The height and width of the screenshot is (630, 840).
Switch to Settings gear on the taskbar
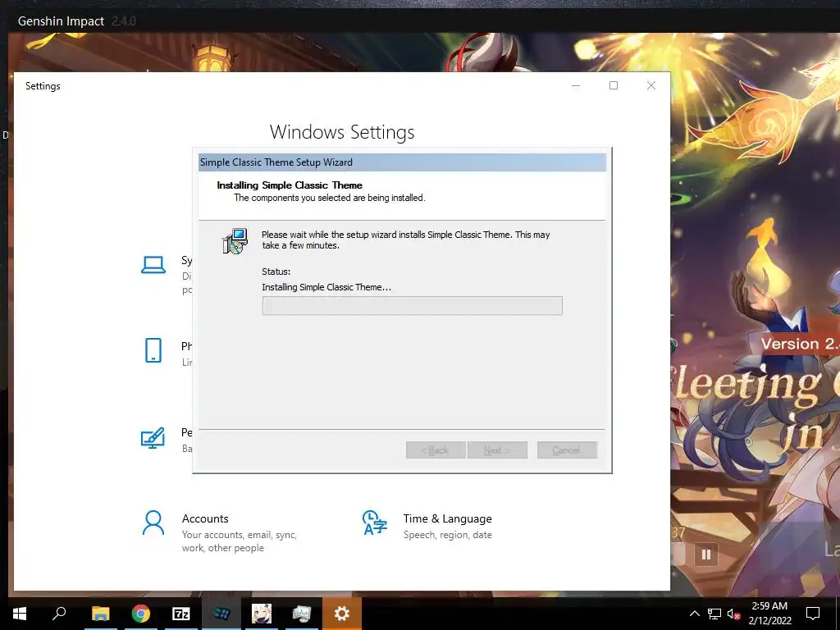pos(342,614)
